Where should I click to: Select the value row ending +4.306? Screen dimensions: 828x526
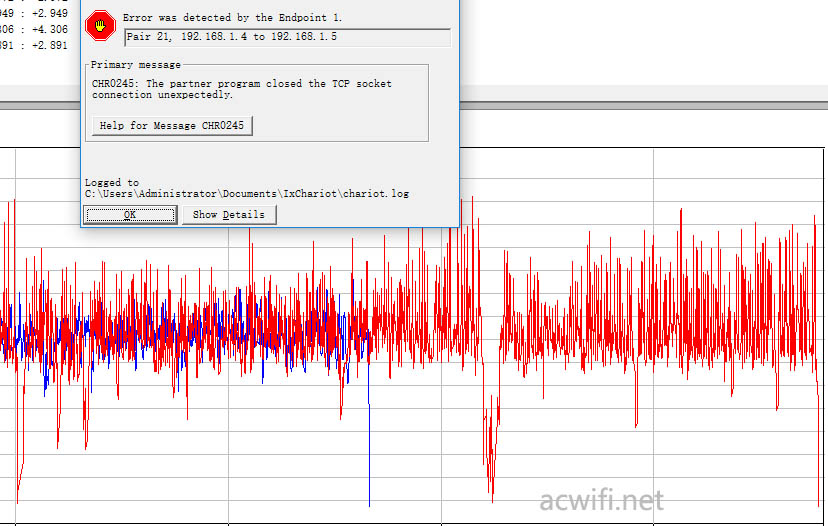tap(34, 30)
